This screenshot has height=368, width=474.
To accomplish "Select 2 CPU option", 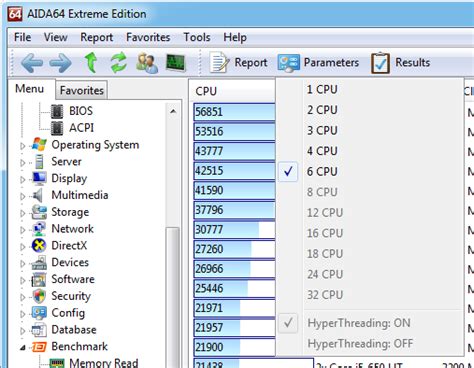I will [370, 110].
